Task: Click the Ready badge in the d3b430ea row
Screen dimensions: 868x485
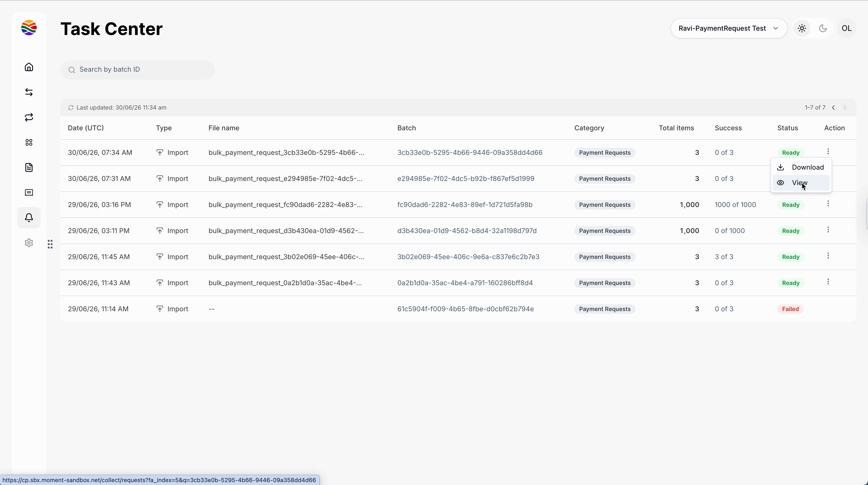Action: click(x=791, y=231)
